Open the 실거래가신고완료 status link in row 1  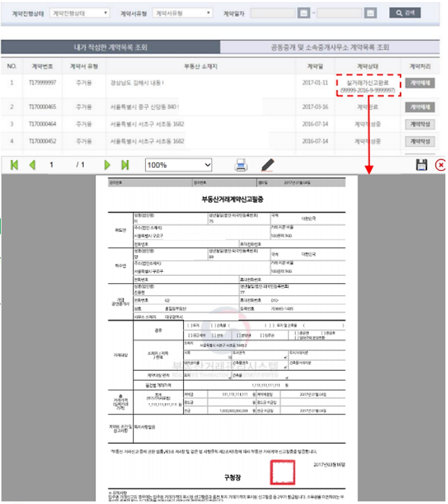(368, 86)
